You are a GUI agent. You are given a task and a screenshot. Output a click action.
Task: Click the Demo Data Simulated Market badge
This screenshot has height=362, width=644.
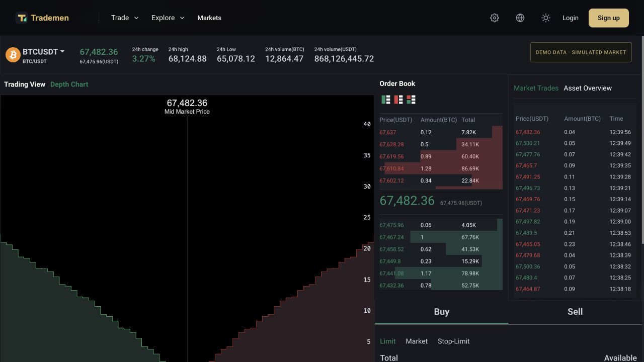pyautogui.click(x=581, y=52)
